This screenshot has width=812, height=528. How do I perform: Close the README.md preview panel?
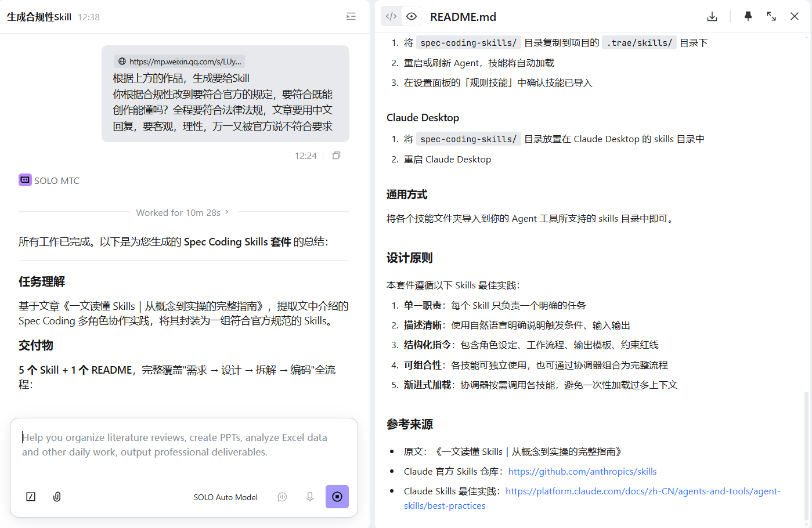[x=795, y=16]
